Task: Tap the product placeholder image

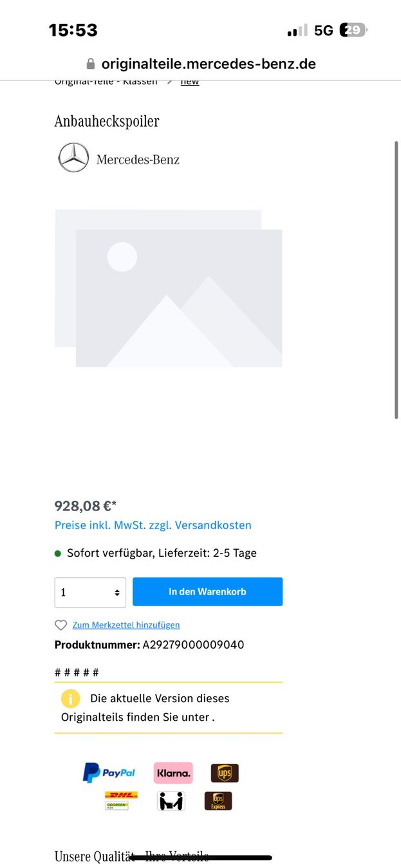Action: point(169,288)
